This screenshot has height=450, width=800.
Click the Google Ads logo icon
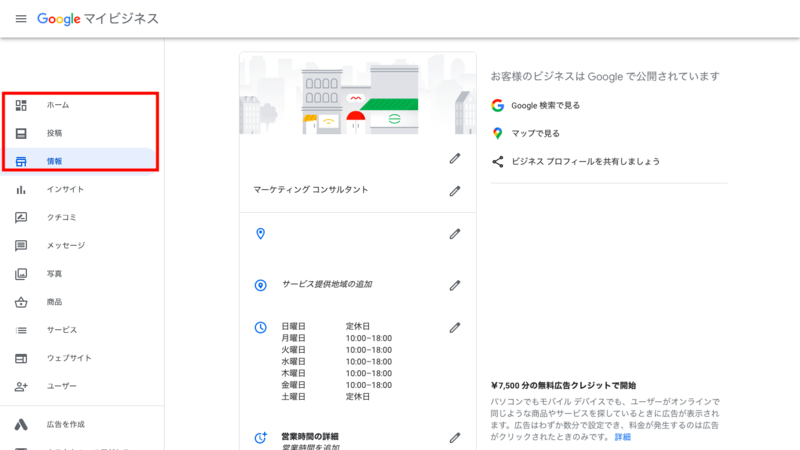pyautogui.click(x=21, y=424)
